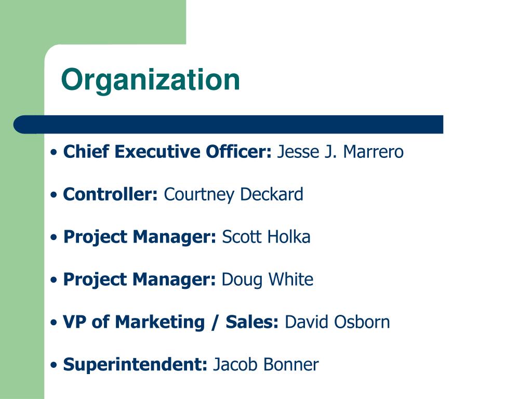
Task: Select the Superintendent label text
Action: click(x=136, y=365)
